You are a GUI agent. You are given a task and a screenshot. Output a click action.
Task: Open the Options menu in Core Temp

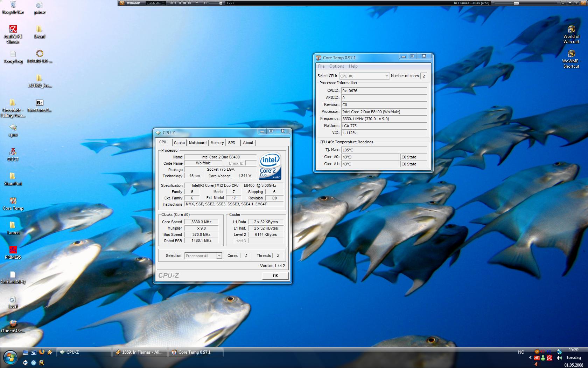click(336, 66)
